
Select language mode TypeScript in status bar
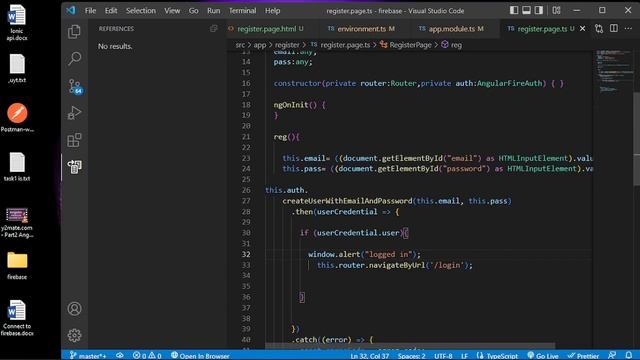pos(497,356)
